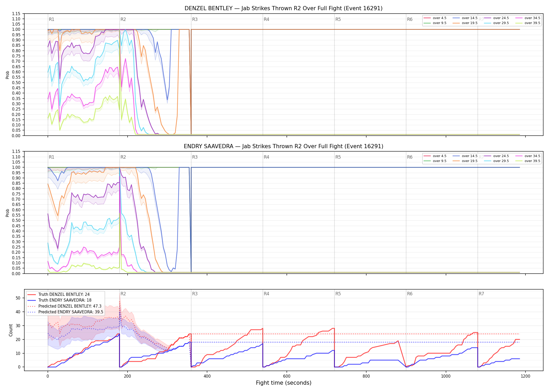
Task: Click the x-axis tick label 600
Action: (x=287, y=376)
